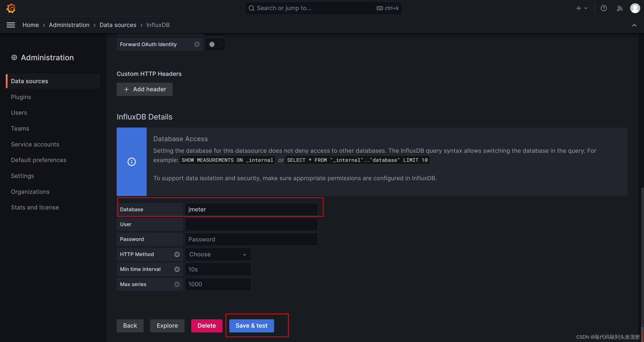Collapse the top bar with chevron
Viewport: 644px width, 342px height.
point(634,25)
